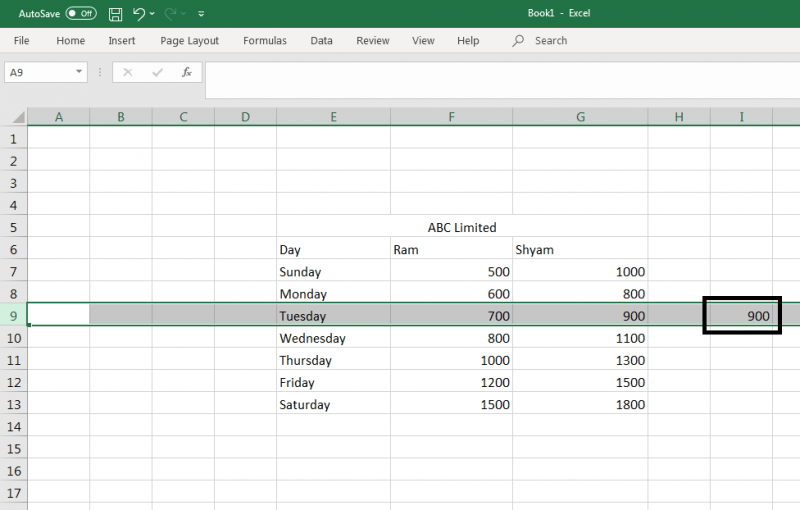Select row 1 header

click(14, 139)
